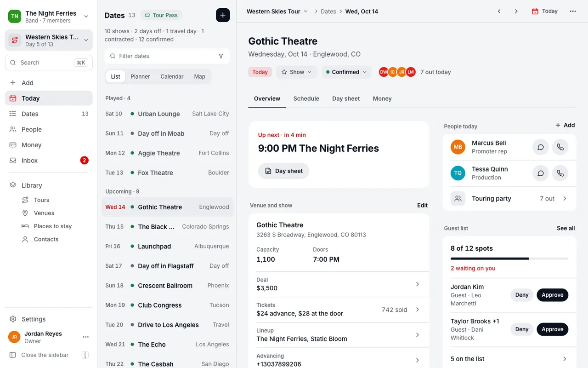
Task: Switch date view to Calendar
Action: click(172, 77)
